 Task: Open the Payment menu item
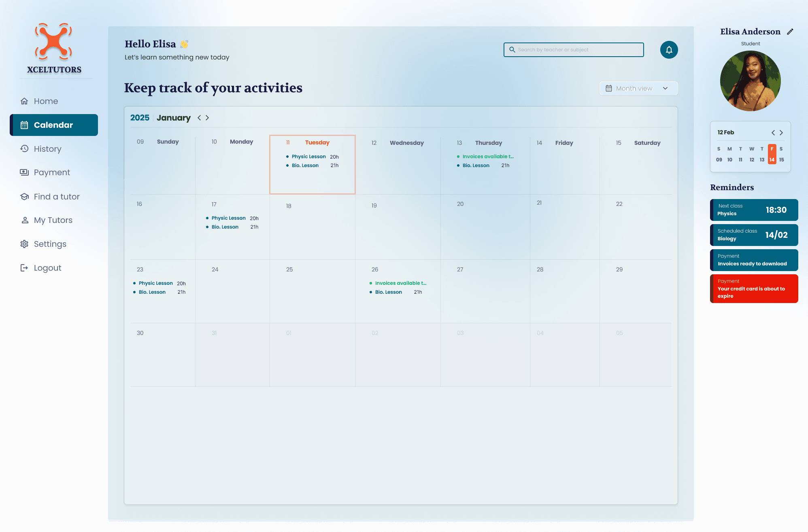[x=51, y=172]
